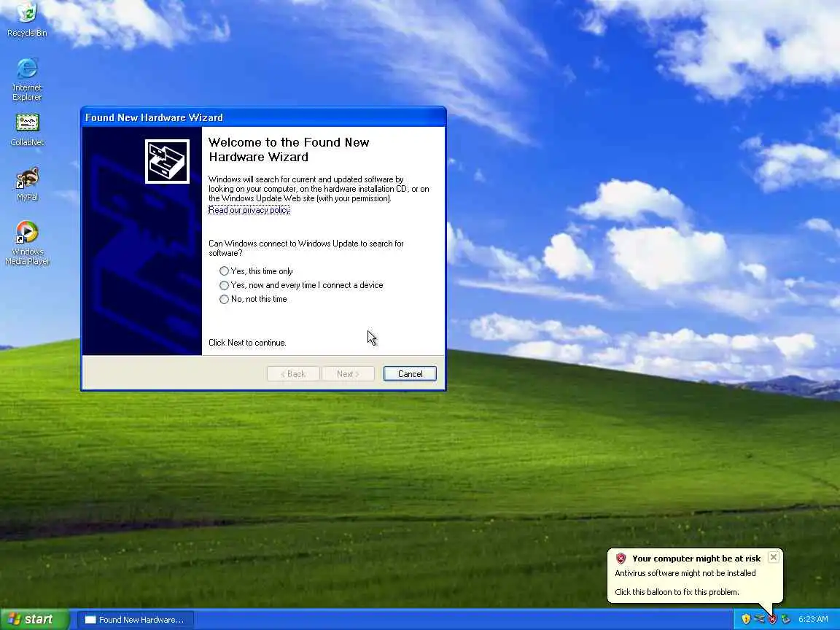Click the Found New Hardware taskbar button
Viewport: 840px width, 630px height.
pos(136,620)
